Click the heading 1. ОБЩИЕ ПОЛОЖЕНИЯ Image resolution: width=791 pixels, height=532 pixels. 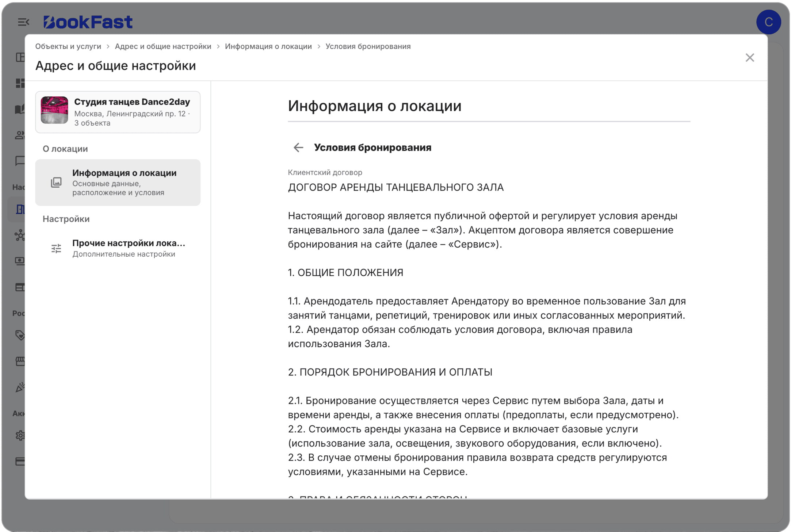tap(345, 273)
